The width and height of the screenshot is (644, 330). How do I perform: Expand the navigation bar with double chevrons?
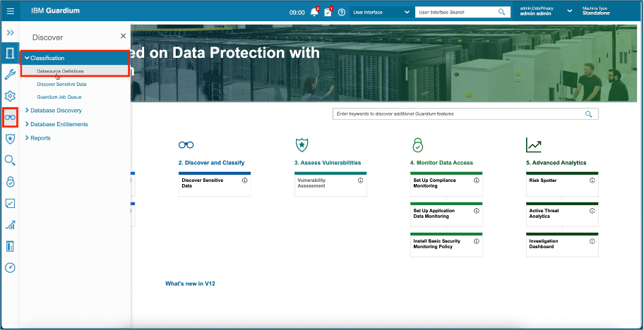click(11, 32)
